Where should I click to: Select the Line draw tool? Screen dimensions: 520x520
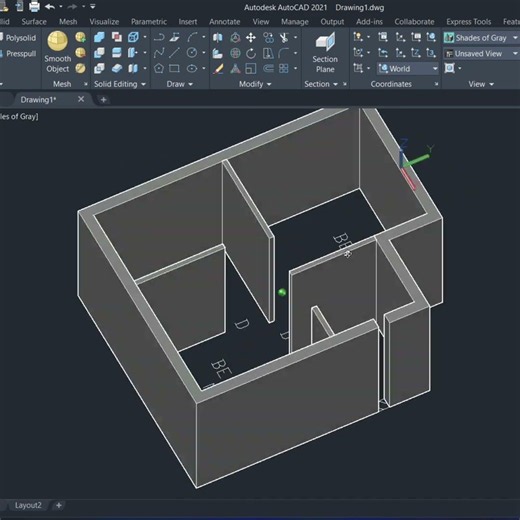point(174,53)
